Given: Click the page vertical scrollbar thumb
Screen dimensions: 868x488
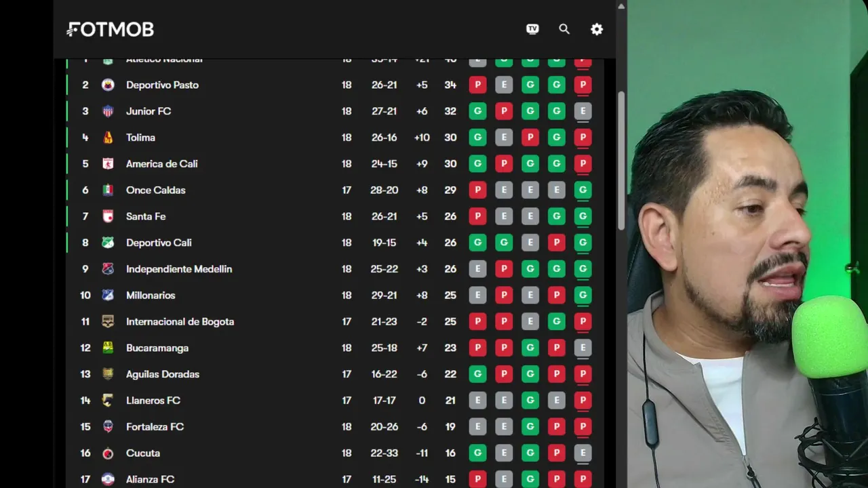Looking at the screenshot, I should click(621, 161).
